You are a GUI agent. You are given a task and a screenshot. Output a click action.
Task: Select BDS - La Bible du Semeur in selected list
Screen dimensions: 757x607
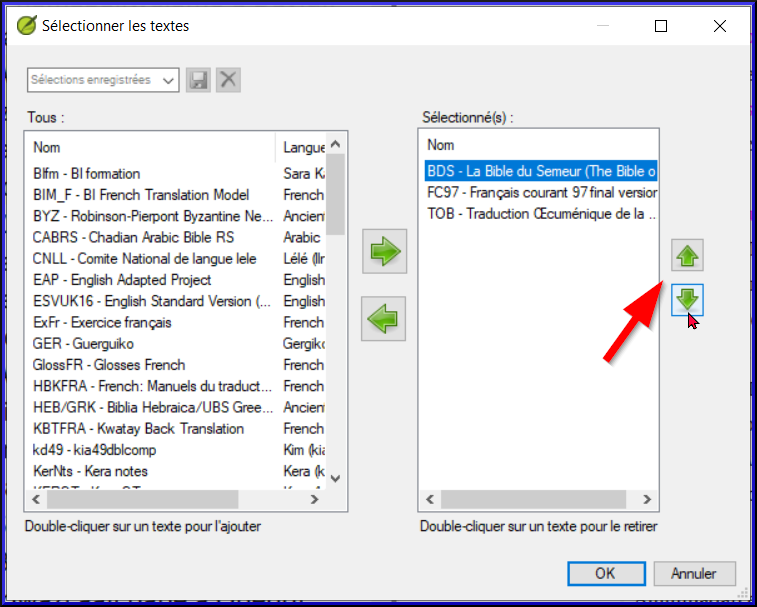click(x=541, y=171)
